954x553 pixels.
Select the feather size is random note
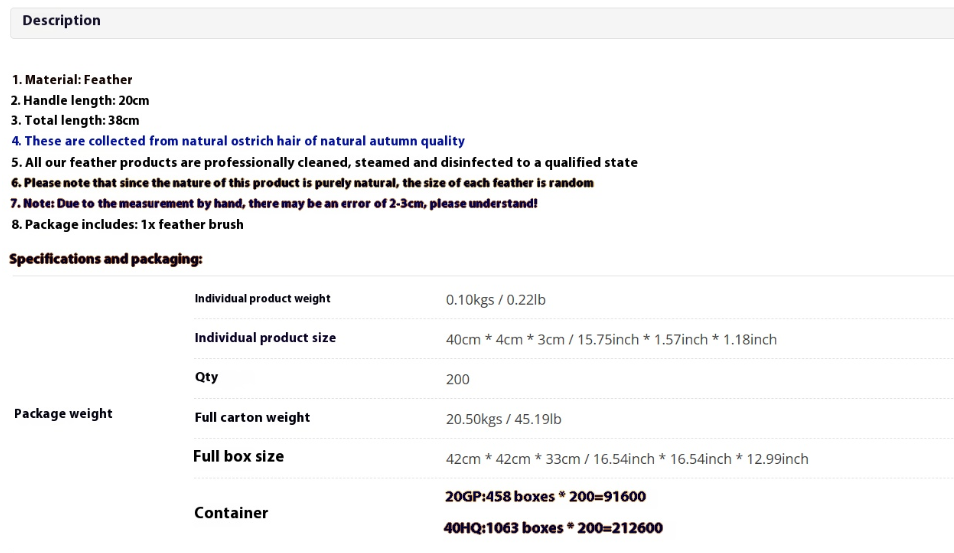(302, 183)
